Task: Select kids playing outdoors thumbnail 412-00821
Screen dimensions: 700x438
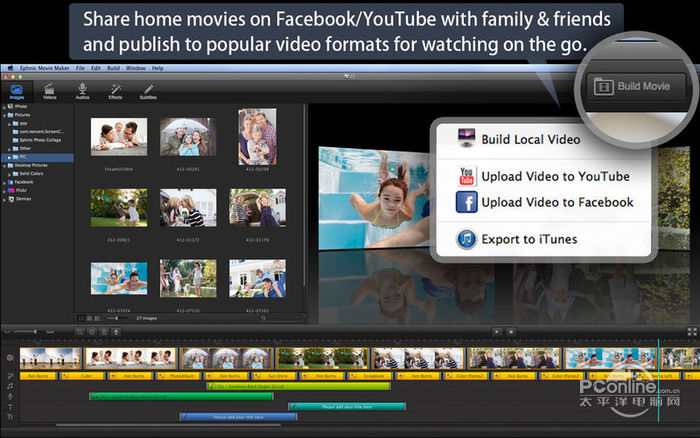Action: point(119,208)
